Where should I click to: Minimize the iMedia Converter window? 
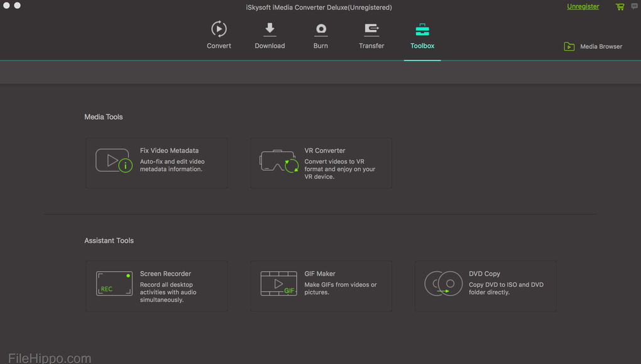pos(18,6)
